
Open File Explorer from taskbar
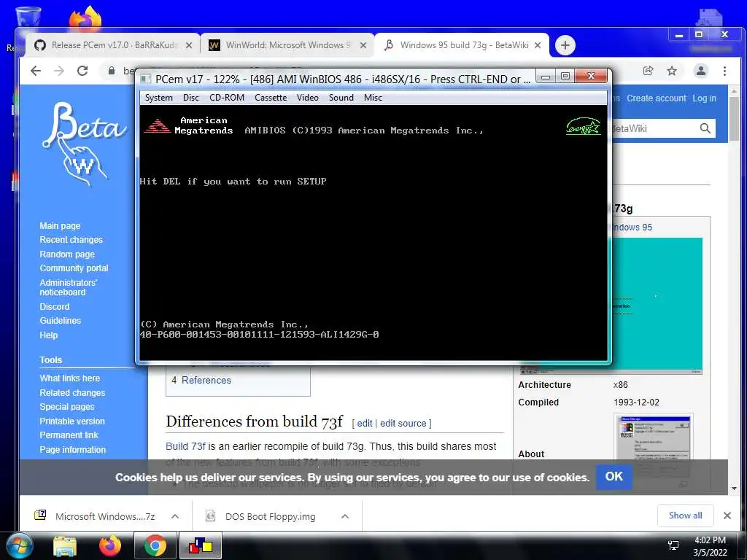point(65,546)
